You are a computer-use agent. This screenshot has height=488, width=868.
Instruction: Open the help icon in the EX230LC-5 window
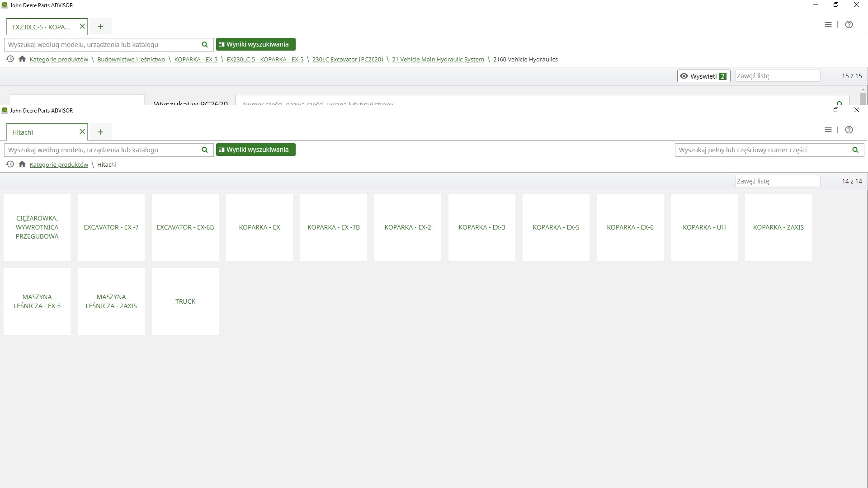[x=849, y=25]
